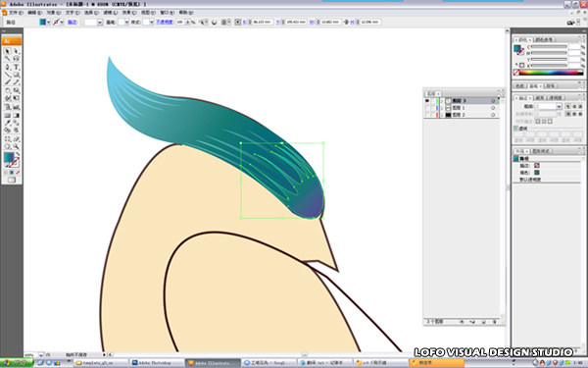Select the Pen tool

7,67
